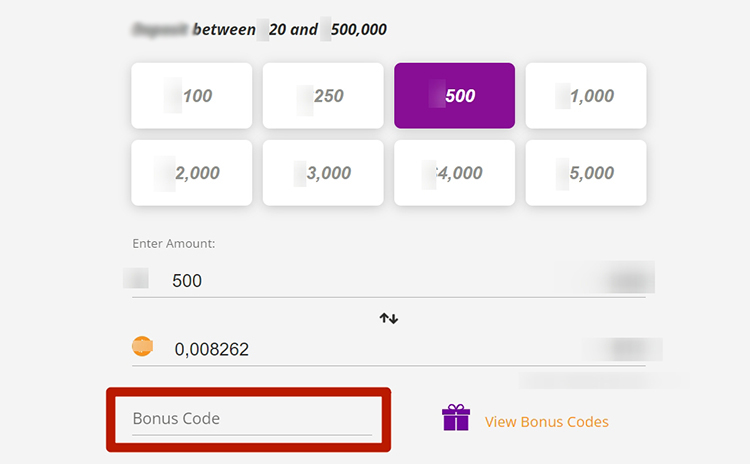Tap the 4,000 amount tile
Image resolution: width=750 pixels, height=464 pixels.
(x=454, y=173)
